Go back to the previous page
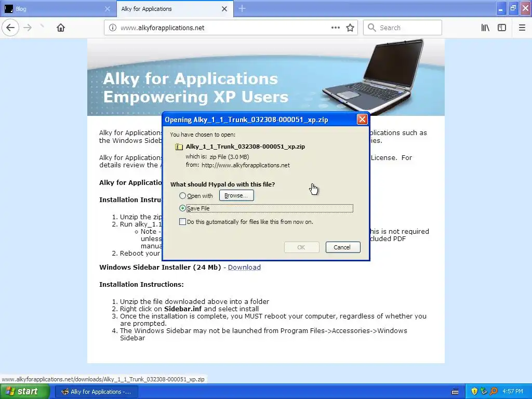The width and height of the screenshot is (532, 399). (x=10, y=28)
